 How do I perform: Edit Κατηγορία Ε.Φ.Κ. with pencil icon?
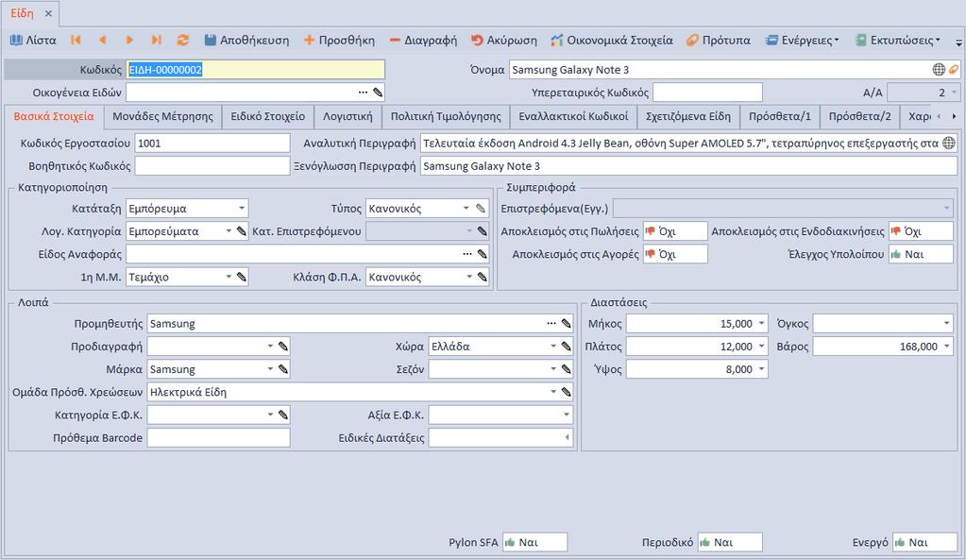[282, 415]
